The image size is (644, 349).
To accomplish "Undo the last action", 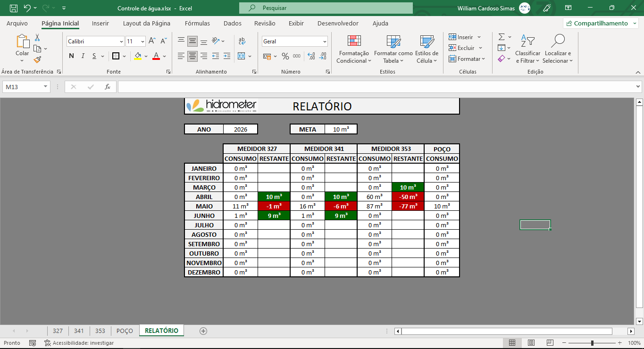I will [27, 8].
